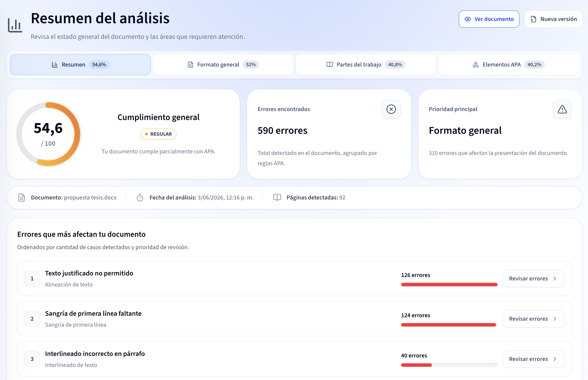Click chevron arrow in Interlineado incorrecto row's Revisar errores button
The width and height of the screenshot is (588, 380).
[555, 359]
